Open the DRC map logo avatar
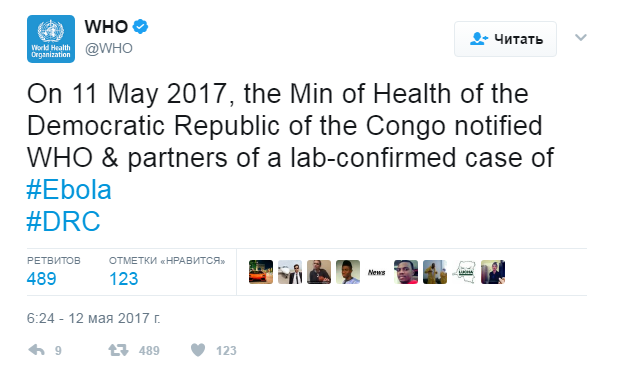 point(464,272)
